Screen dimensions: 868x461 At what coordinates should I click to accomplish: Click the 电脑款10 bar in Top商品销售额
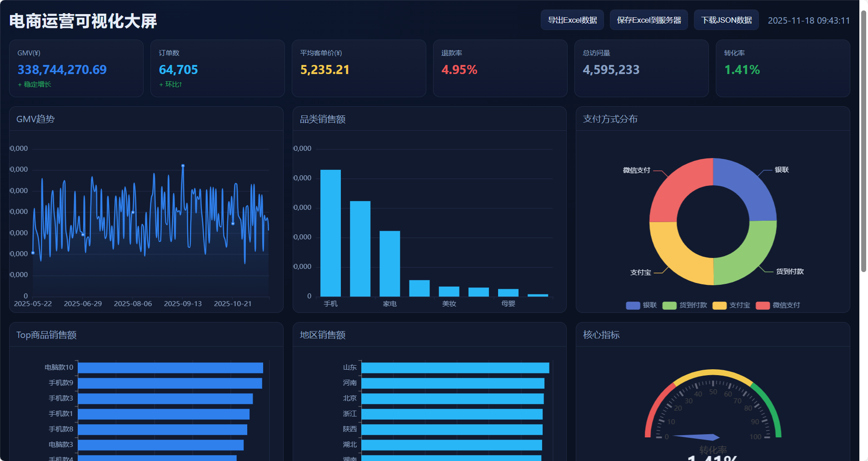(x=170, y=368)
